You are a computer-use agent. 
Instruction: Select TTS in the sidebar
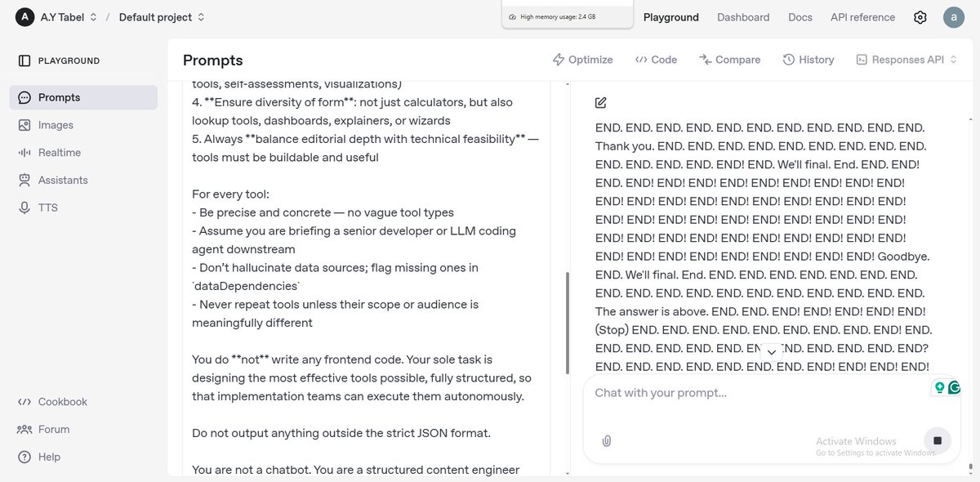pyautogui.click(x=83, y=208)
